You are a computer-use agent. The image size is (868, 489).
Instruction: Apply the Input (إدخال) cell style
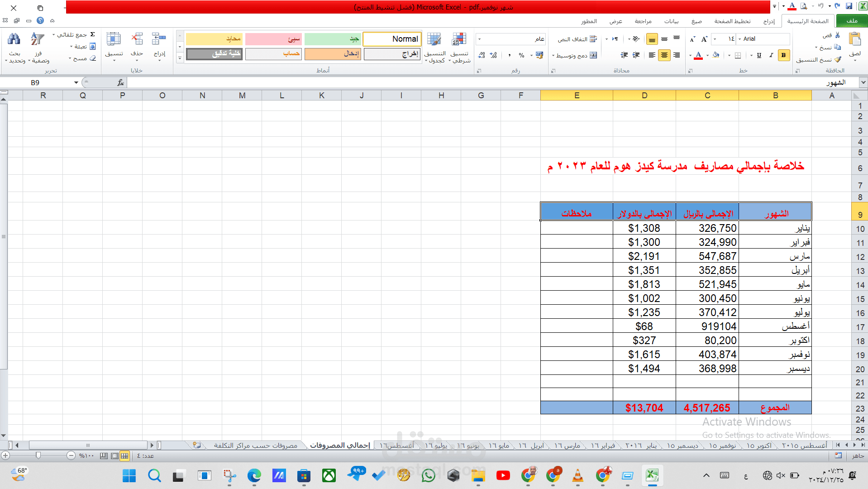(333, 54)
